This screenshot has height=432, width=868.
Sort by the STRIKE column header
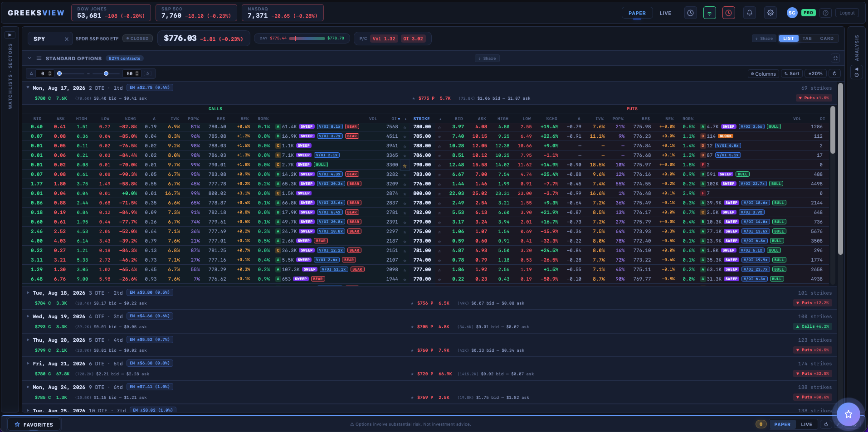click(x=421, y=119)
